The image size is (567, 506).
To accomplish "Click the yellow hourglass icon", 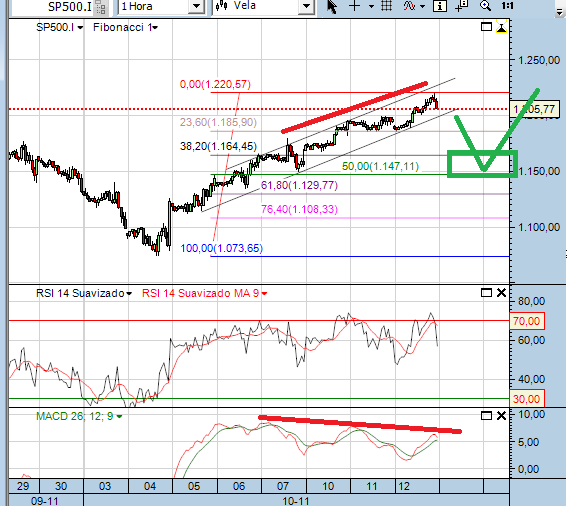I will (502, 27).
